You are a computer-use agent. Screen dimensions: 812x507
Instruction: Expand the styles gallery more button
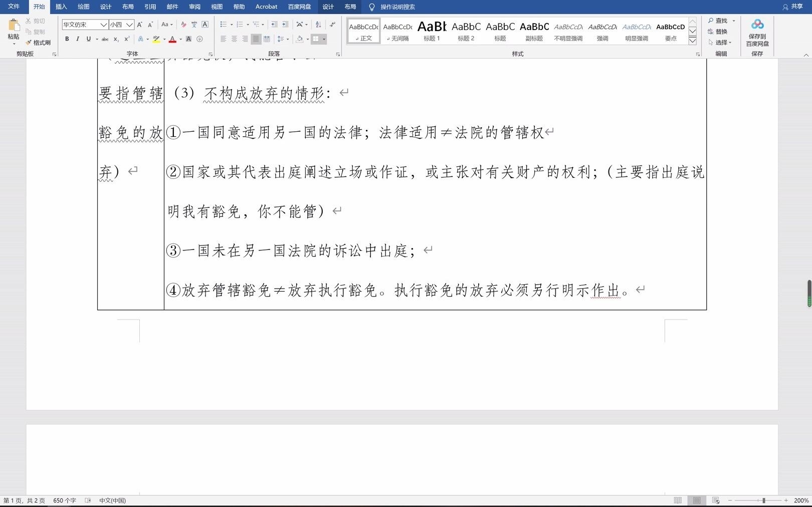(693, 41)
